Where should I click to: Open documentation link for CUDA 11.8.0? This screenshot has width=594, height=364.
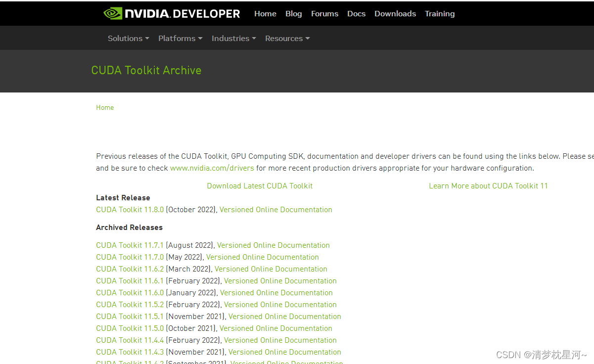coord(276,210)
